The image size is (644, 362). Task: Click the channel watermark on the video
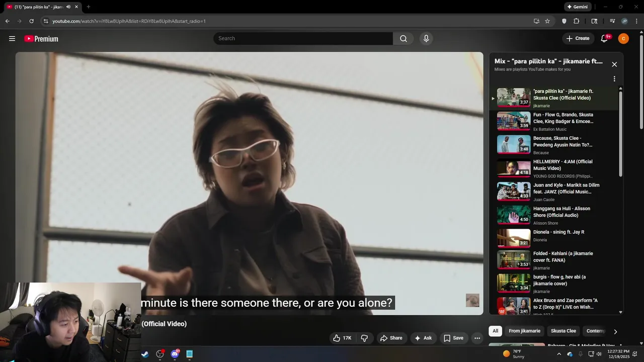click(472, 300)
